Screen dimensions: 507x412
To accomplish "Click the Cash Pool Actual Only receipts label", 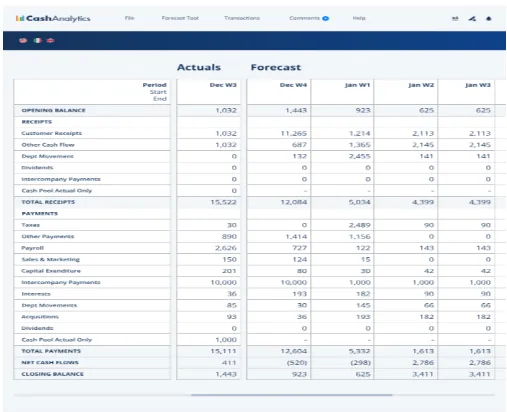I will (57, 191).
